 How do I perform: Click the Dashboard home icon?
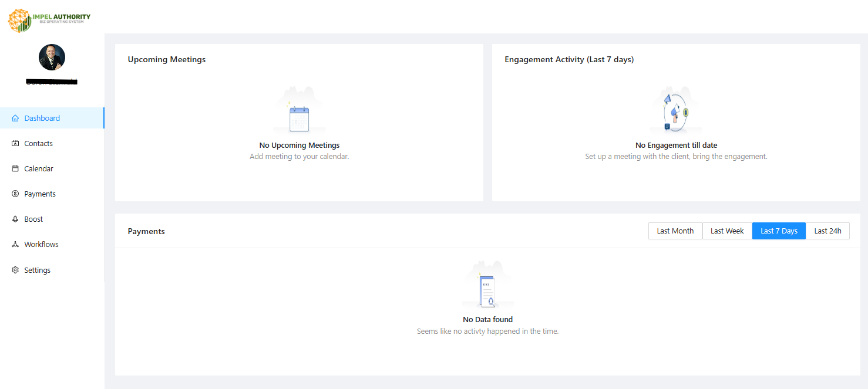15,118
